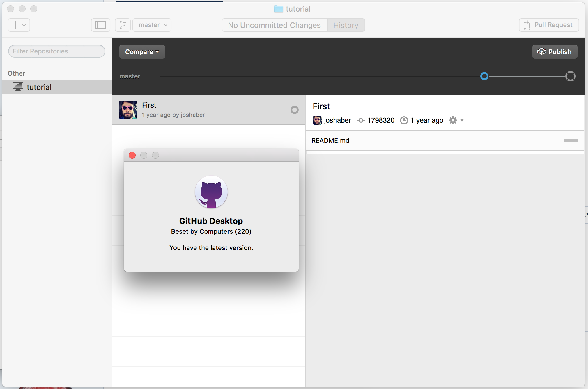Close the GitHub Desktop about dialog
The width and height of the screenshot is (588, 389).
[132, 155]
